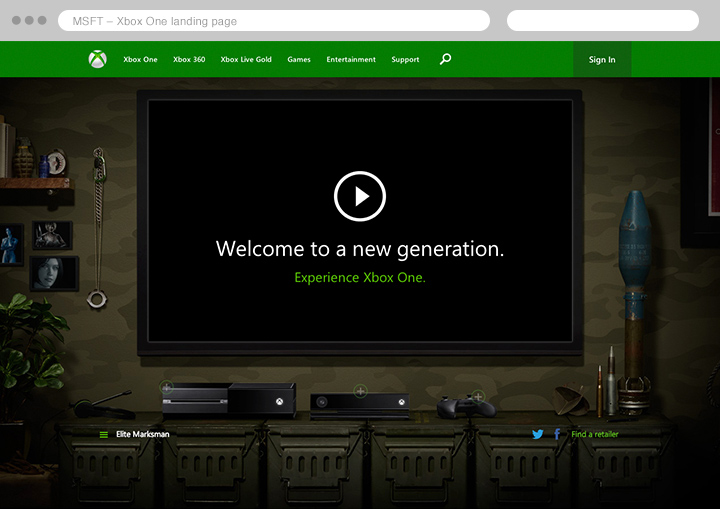Click the Experience Xbox One link

point(360,277)
